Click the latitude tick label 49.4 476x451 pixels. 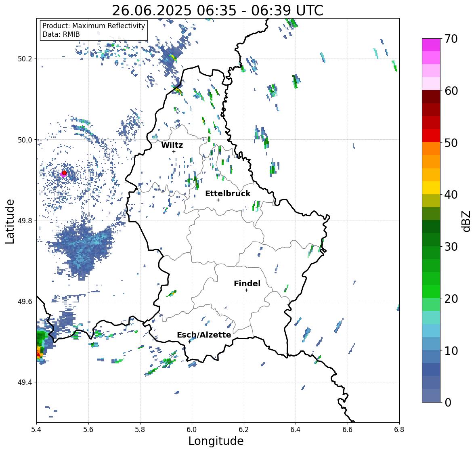pyautogui.click(x=25, y=382)
